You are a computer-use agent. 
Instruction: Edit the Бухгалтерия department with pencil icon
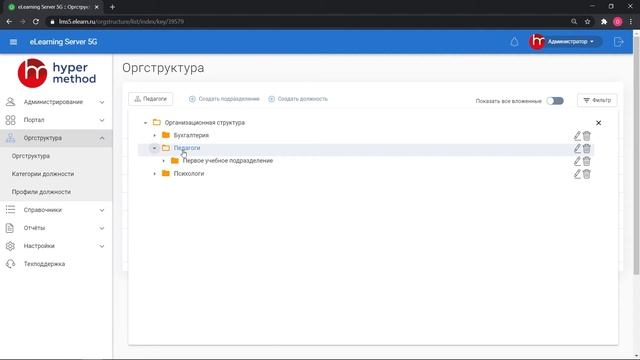click(x=577, y=136)
